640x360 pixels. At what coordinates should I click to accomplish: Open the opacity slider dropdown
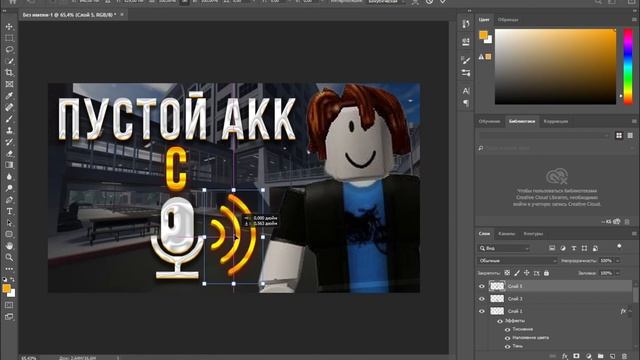pyautogui.click(x=618, y=260)
